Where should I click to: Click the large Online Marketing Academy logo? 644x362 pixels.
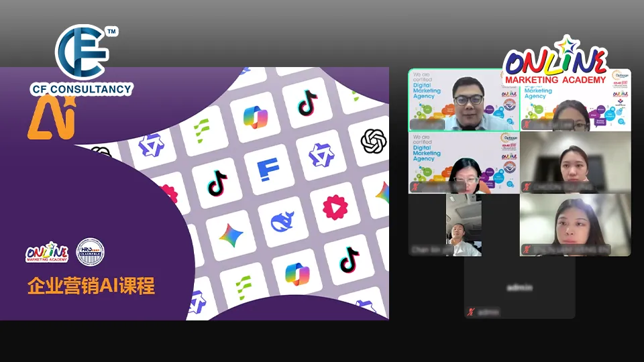[555, 62]
